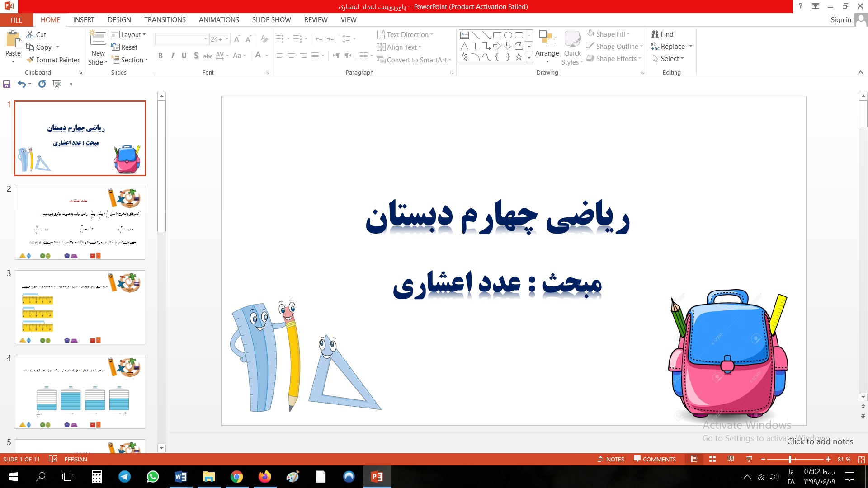Toggle the Notes pane button
Screen dimensions: 868x488
[x=611, y=459]
